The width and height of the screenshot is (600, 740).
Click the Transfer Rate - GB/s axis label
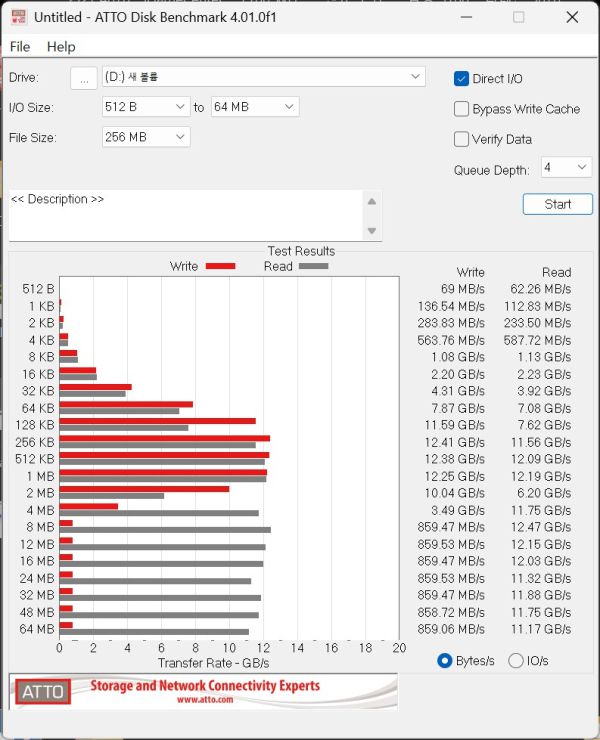click(213, 663)
